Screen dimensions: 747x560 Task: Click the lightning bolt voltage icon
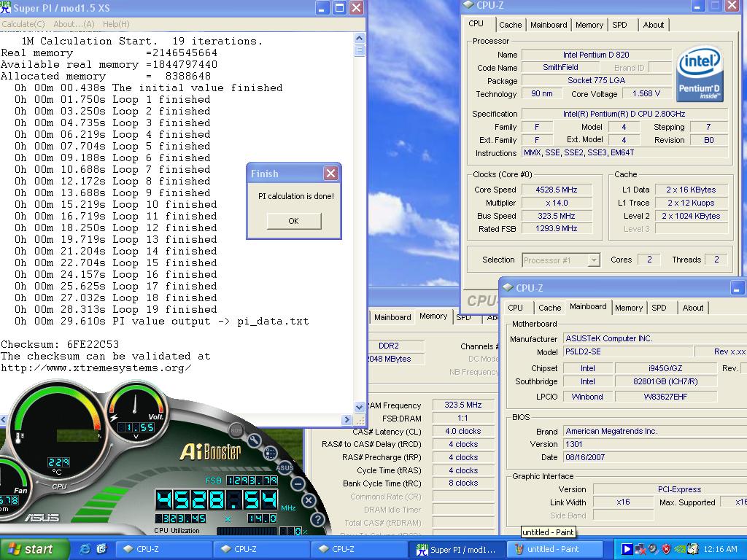[x=114, y=418]
